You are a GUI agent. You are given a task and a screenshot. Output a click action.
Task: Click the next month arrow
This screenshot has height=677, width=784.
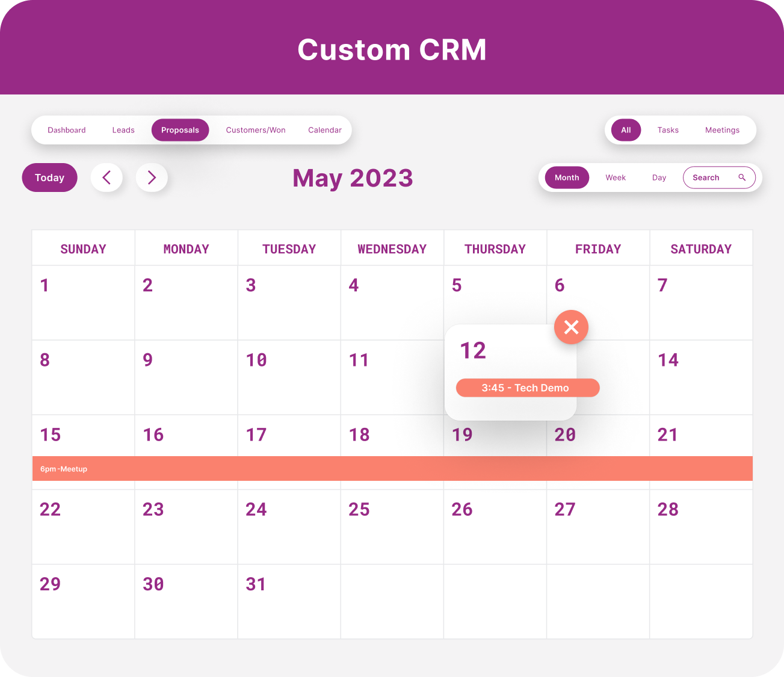coord(152,178)
